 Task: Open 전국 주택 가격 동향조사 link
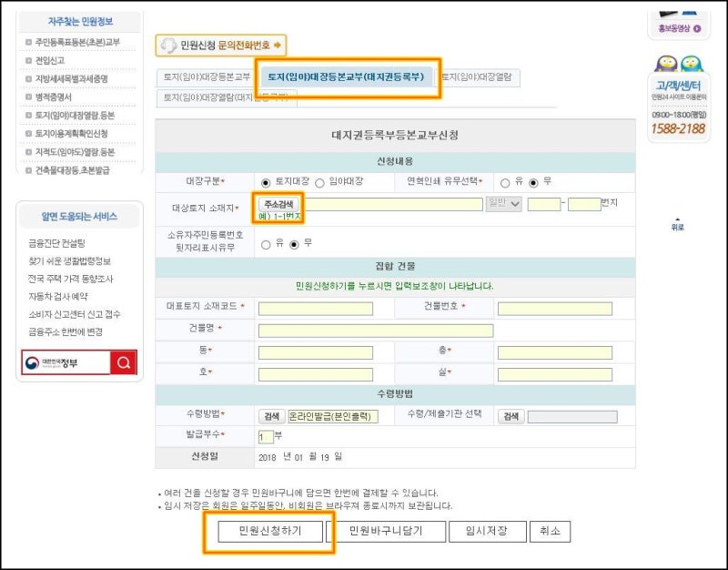71,279
